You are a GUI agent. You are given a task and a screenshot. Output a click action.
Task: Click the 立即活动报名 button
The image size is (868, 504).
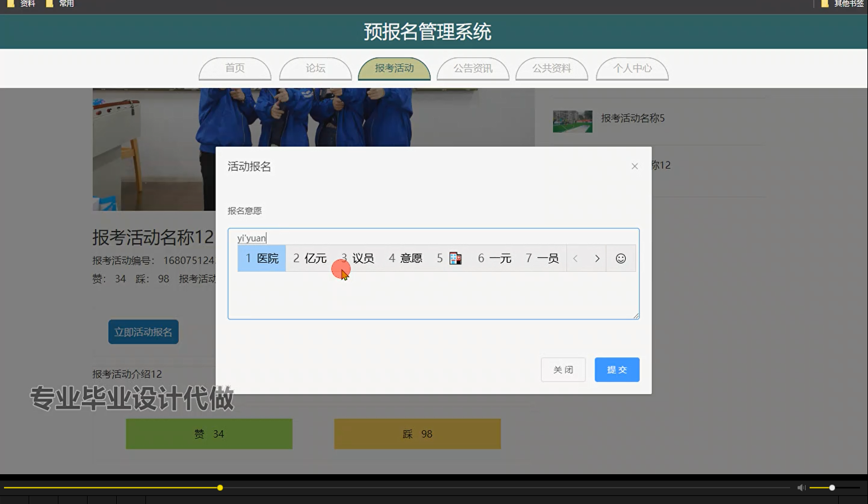coord(143,332)
